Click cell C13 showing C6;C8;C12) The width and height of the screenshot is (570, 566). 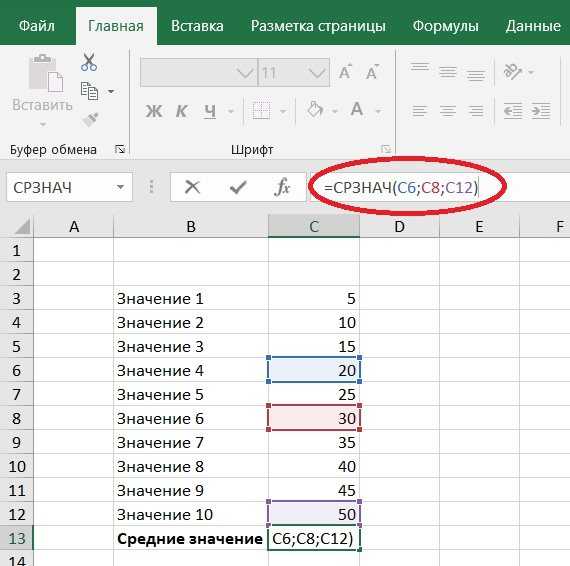314,538
